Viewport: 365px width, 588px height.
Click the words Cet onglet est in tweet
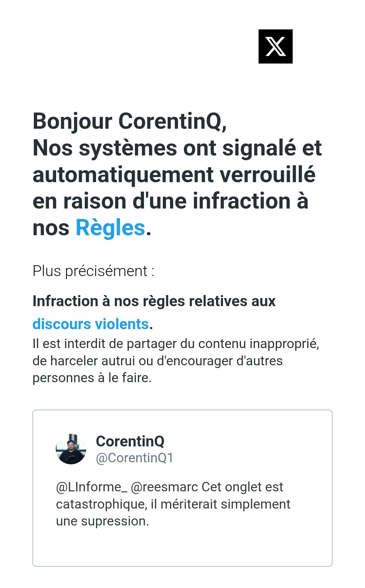pos(242,487)
